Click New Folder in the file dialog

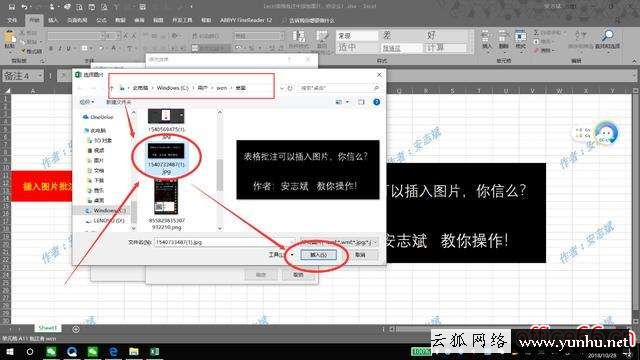click(x=119, y=102)
